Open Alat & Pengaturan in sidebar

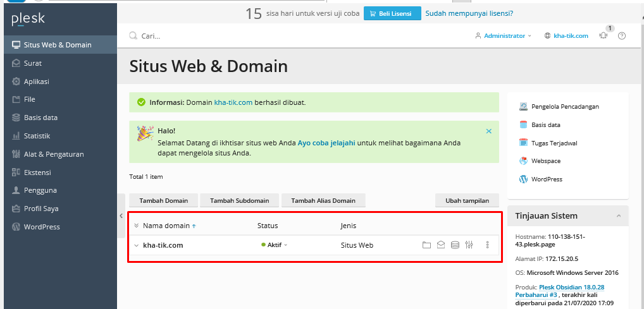(60, 154)
